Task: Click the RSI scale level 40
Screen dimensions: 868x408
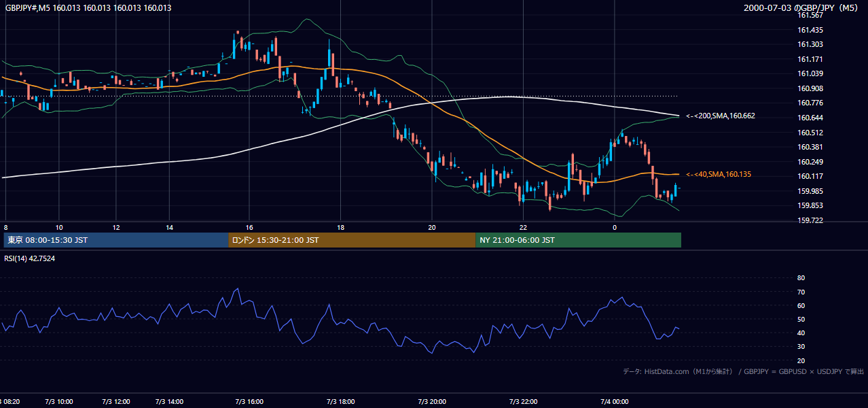Action: coord(801,333)
